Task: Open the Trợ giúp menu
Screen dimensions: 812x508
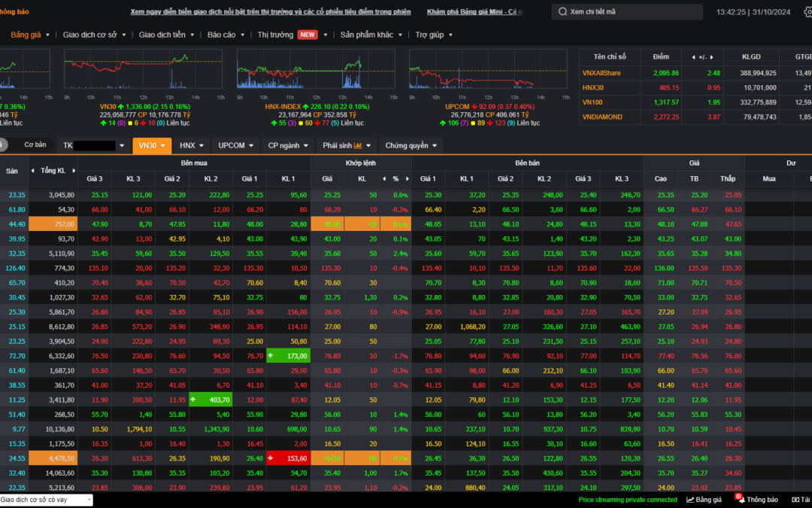Action: point(431,35)
